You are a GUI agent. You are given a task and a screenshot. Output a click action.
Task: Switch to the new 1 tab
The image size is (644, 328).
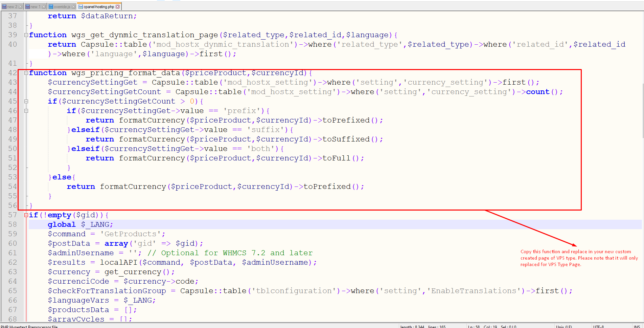point(35,7)
